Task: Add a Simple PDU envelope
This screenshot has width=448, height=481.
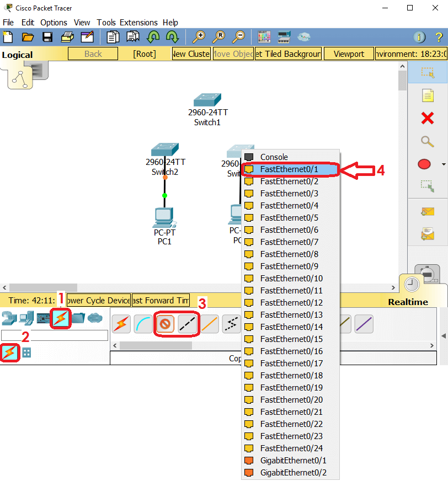Action: (x=428, y=211)
